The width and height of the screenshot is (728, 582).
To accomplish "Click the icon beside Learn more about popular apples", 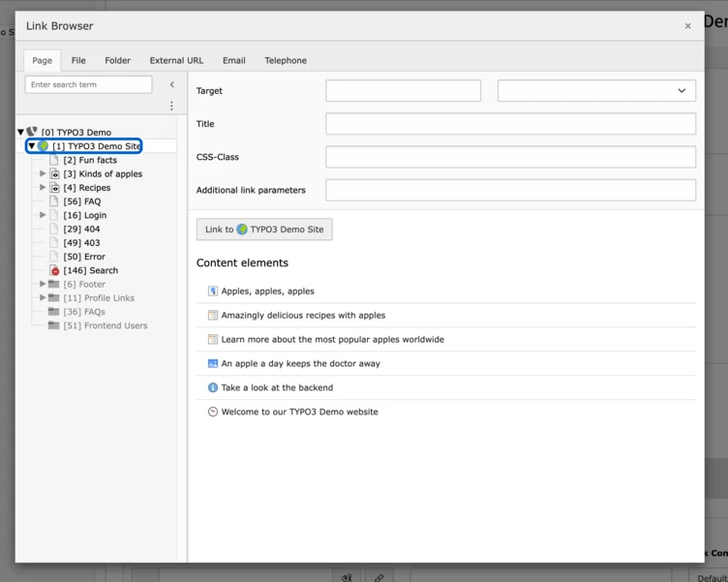I will (213, 340).
